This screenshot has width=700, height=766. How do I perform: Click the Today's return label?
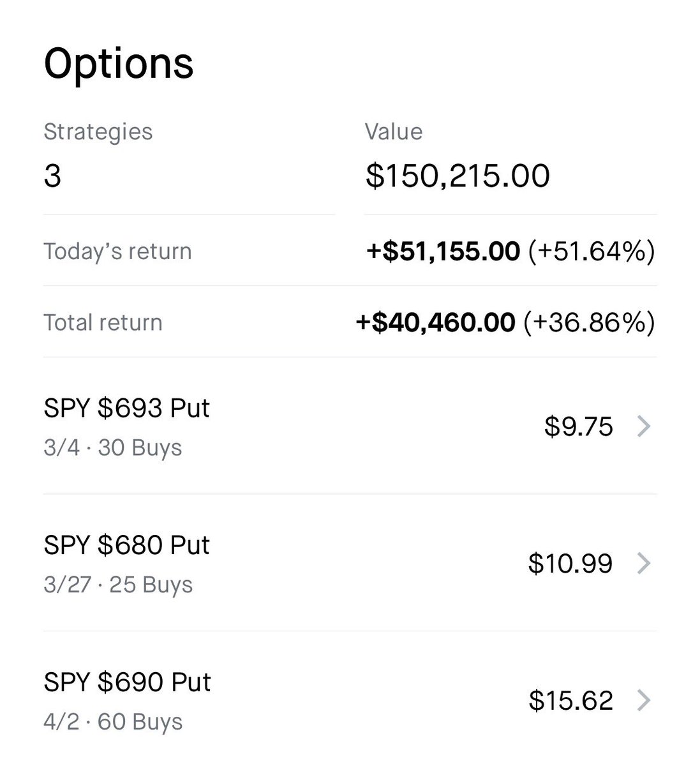(117, 252)
